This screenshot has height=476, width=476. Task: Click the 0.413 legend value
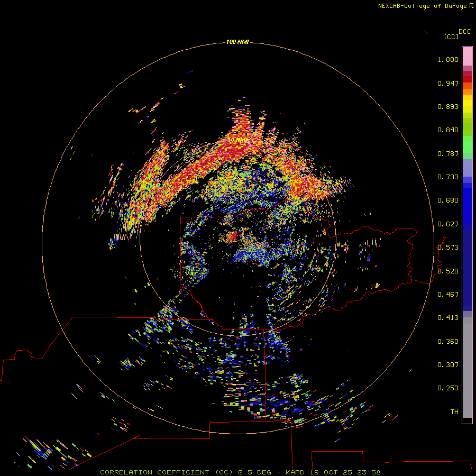tap(448, 318)
